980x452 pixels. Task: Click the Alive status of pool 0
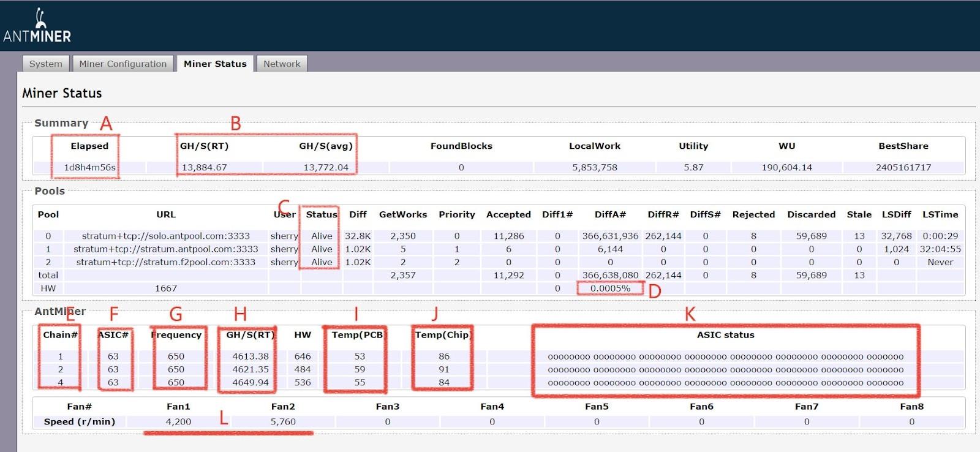click(x=322, y=236)
